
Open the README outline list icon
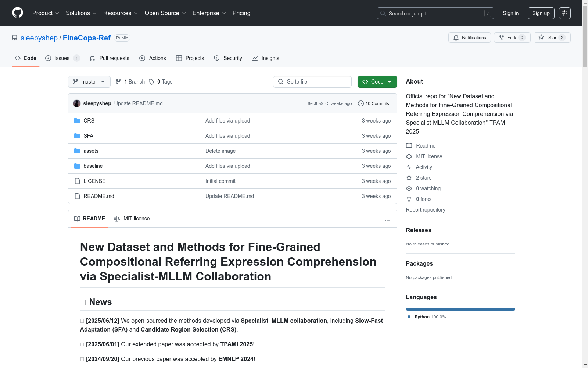(388, 219)
